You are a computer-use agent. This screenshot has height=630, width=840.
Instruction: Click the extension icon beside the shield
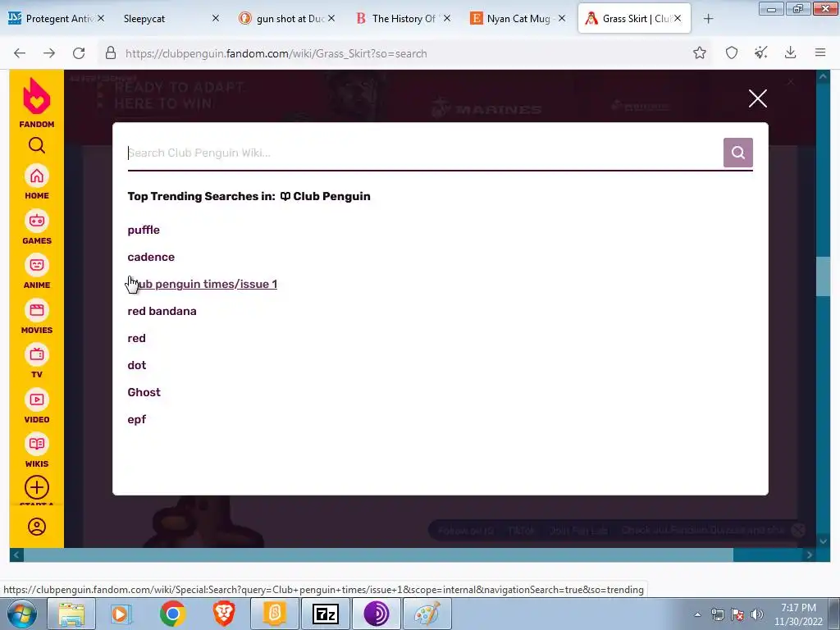760,52
